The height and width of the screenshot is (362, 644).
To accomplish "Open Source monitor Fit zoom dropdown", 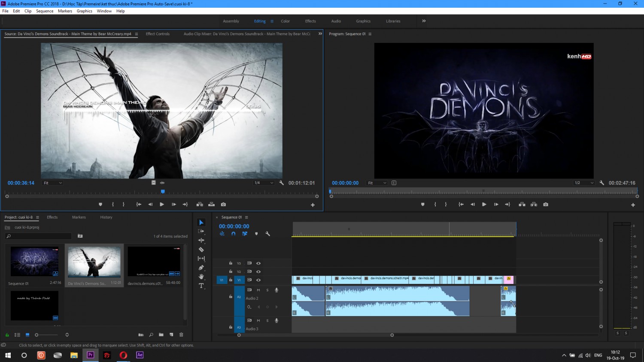I will [x=53, y=183].
